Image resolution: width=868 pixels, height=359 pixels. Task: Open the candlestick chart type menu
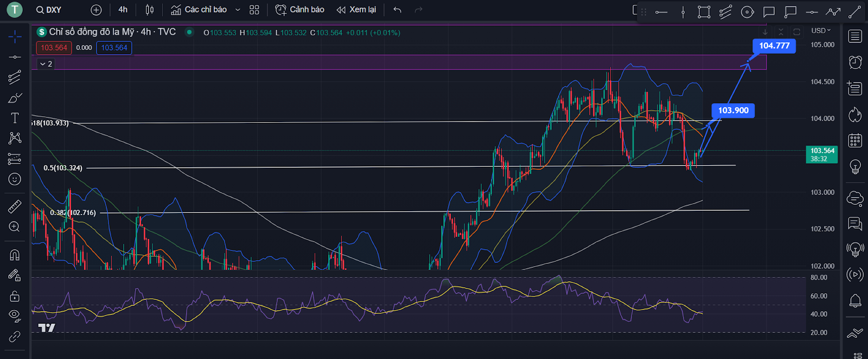[150, 10]
